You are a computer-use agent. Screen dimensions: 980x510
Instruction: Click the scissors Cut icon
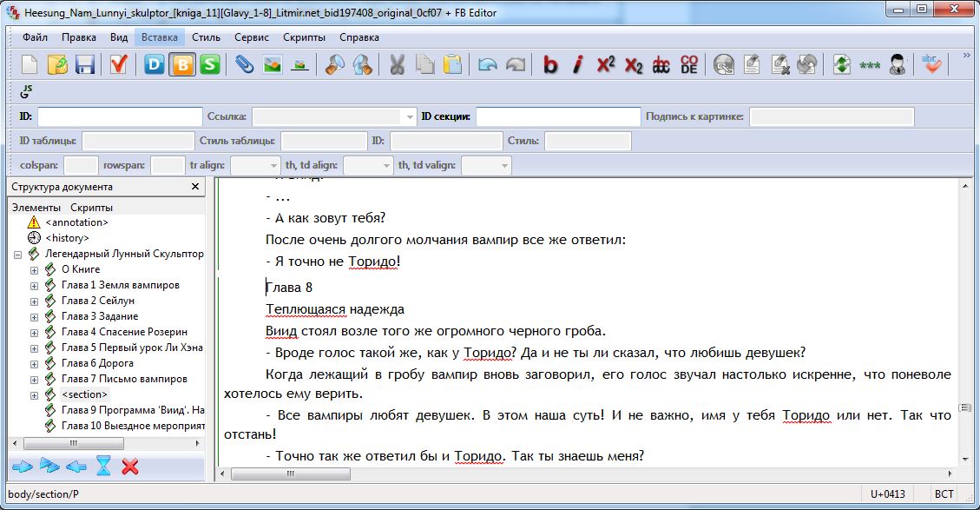coord(397,65)
